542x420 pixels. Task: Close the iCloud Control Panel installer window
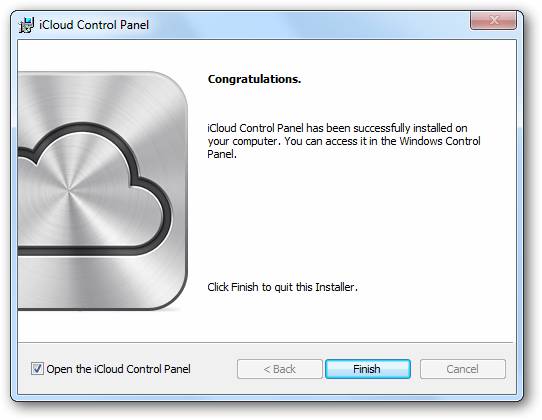pyautogui.click(x=493, y=20)
